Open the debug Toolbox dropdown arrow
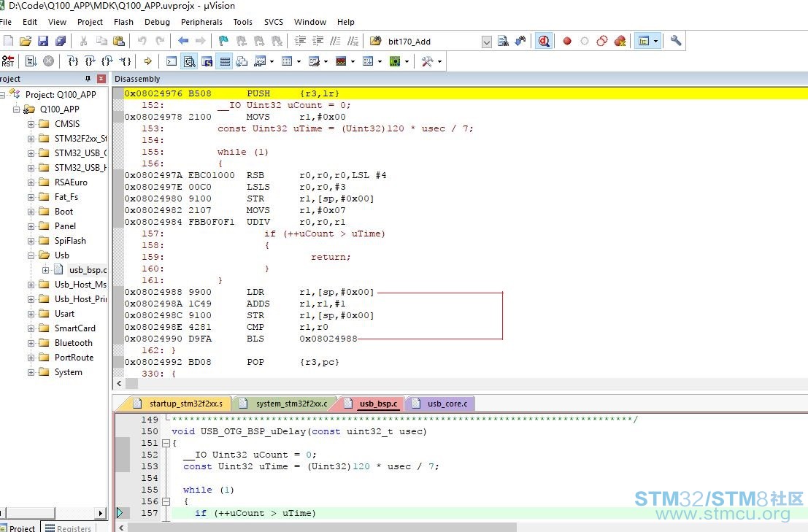 (x=439, y=62)
